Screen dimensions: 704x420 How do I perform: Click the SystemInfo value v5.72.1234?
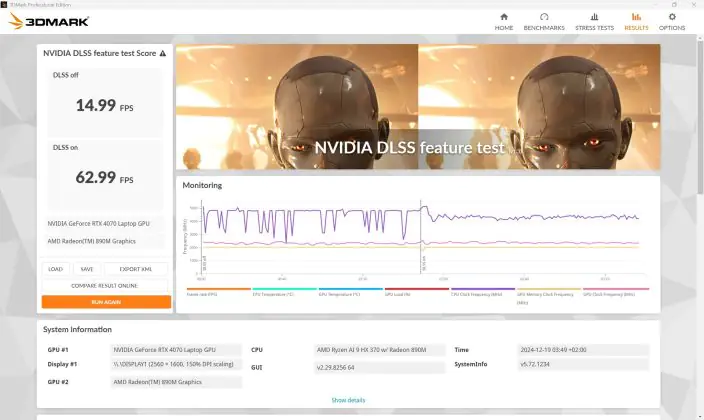pyautogui.click(x=583, y=364)
